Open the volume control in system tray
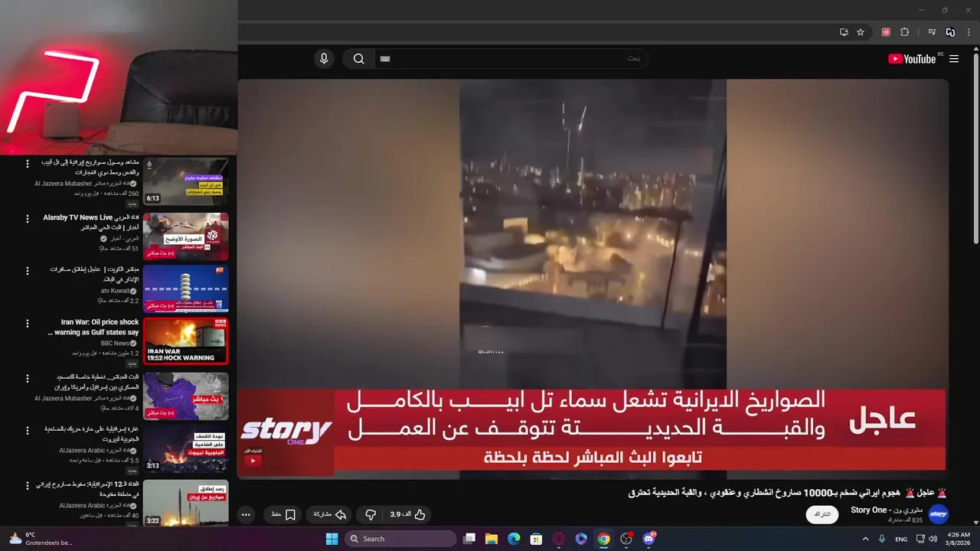This screenshot has height=551, width=980. pyautogui.click(x=933, y=539)
